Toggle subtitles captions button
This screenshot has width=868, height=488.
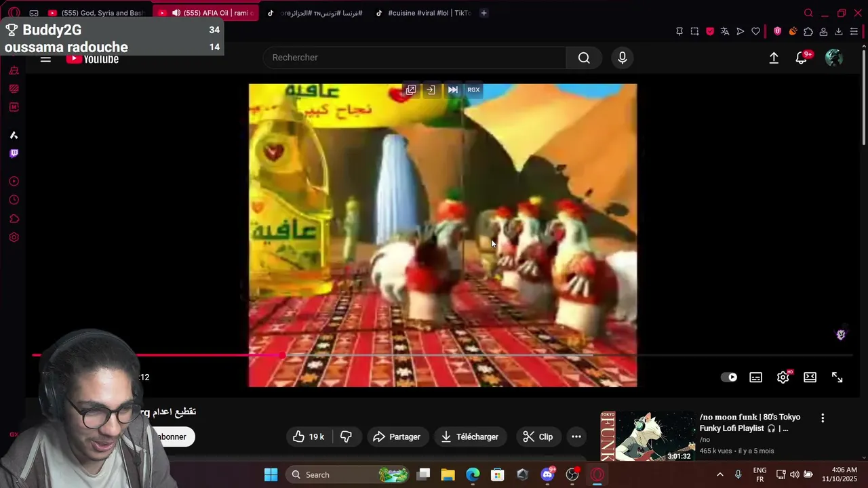tap(755, 378)
